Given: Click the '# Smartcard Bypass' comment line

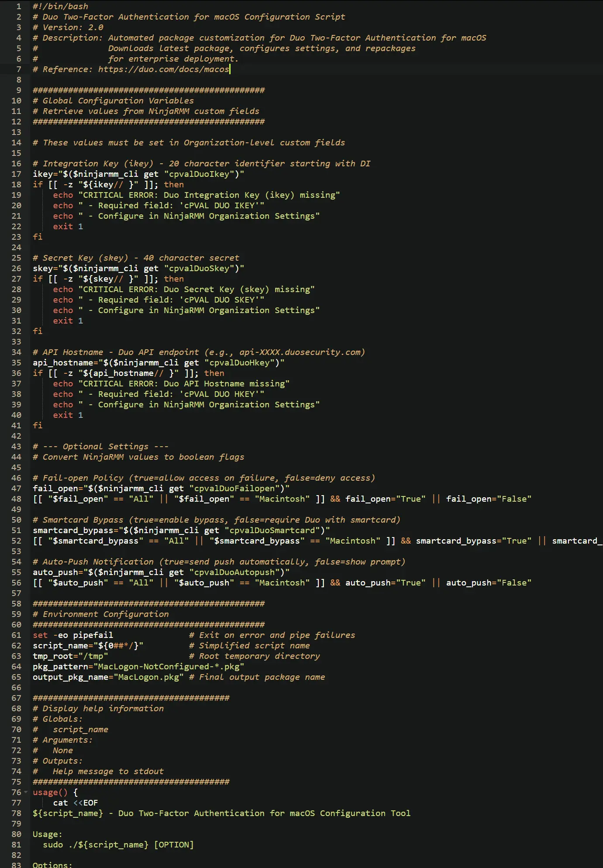Looking at the screenshot, I should pos(217,520).
